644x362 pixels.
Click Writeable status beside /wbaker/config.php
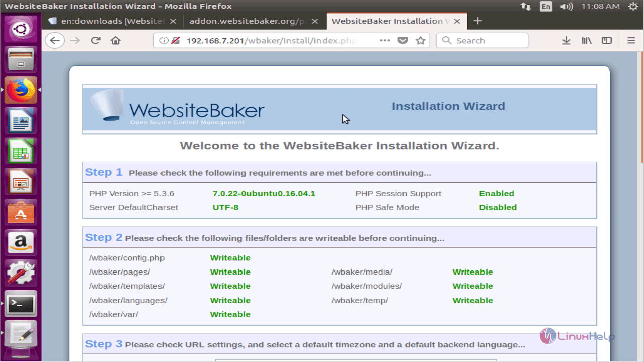pyautogui.click(x=230, y=258)
